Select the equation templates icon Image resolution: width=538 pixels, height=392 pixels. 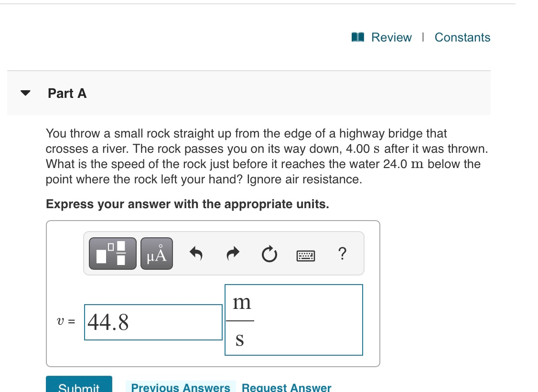point(112,253)
